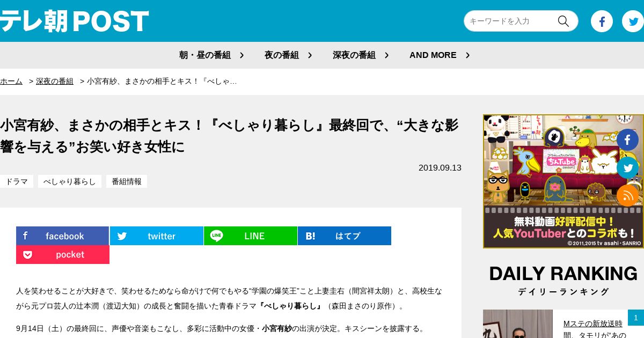Save article to pocket button

[63, 254]
